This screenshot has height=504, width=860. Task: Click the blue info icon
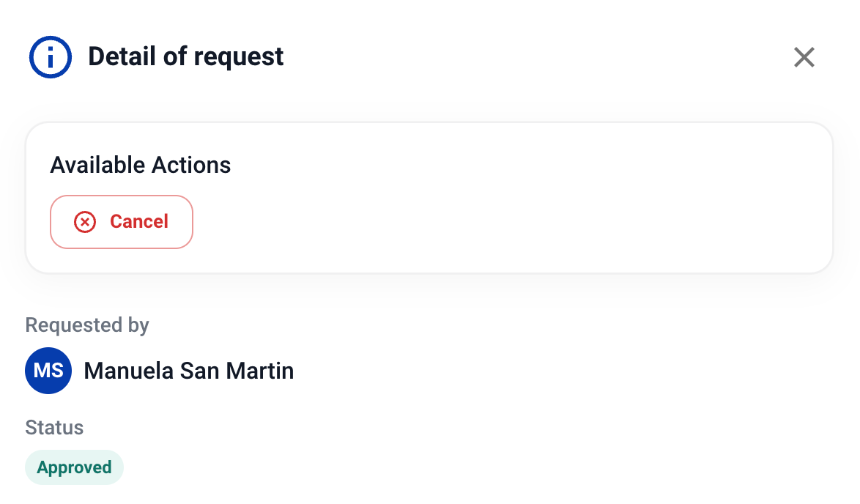pos(51,57)
